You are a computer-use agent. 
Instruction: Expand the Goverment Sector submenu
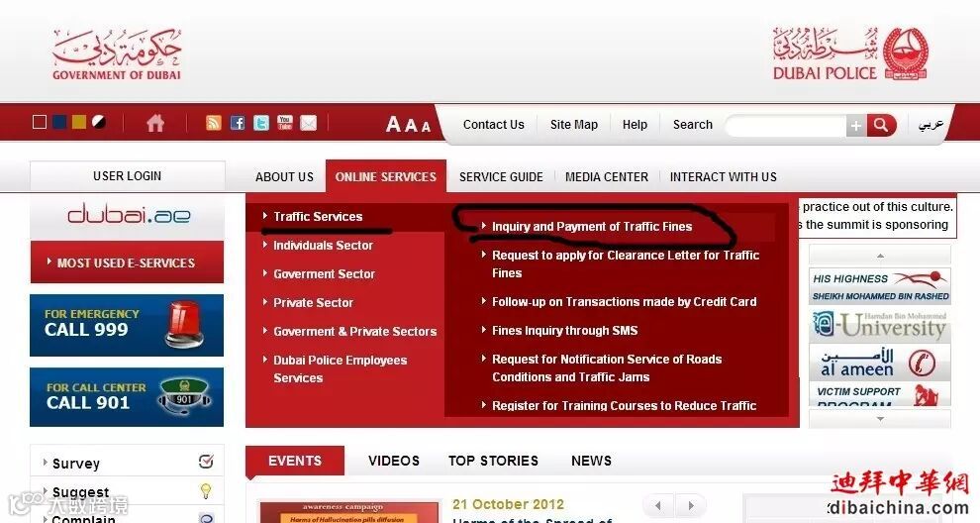click(x=324, y=274)
